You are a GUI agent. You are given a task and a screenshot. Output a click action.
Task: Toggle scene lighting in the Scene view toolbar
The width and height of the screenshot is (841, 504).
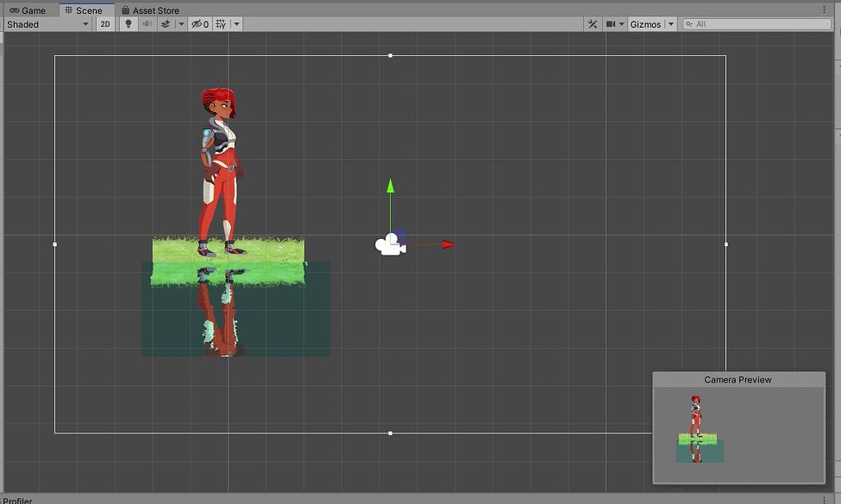coord(128,24)
